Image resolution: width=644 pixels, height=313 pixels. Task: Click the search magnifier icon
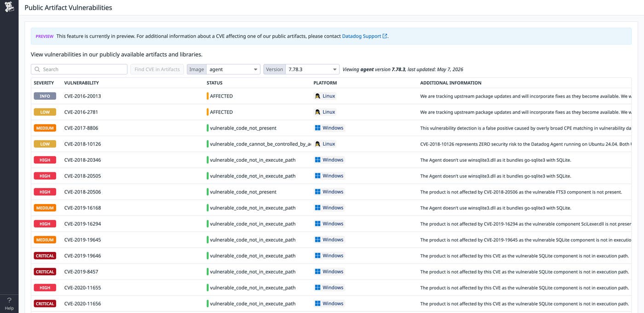pyautogui.click(x=37, y=69)
